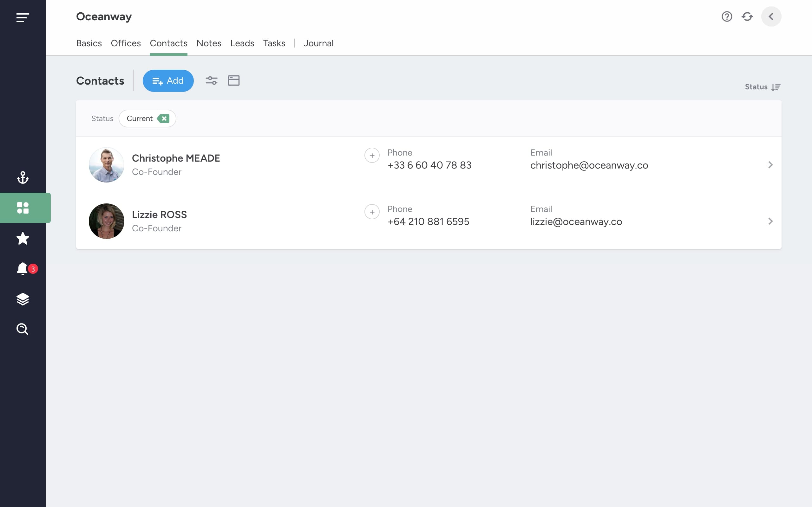This screenshot has height=507, width=812.
Task: Add detail with plus beside Lizzie's phone
Action: click(x=372, y=212)
